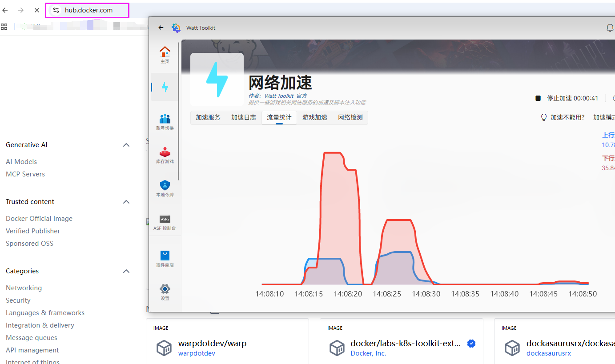Open warpdotdev/warp image title

212,343
